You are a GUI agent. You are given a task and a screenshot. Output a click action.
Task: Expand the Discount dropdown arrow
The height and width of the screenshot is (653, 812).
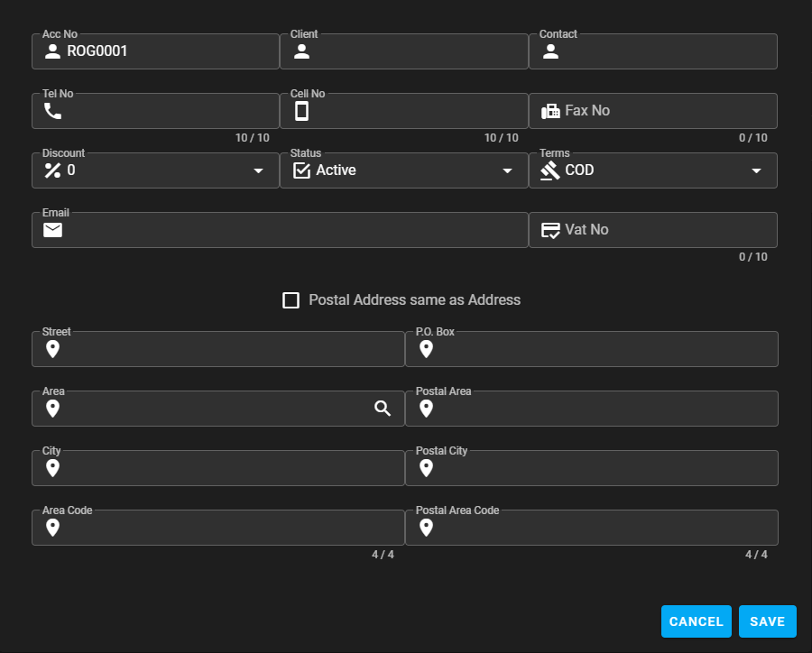pyautogui.click(x=258, y=170)
